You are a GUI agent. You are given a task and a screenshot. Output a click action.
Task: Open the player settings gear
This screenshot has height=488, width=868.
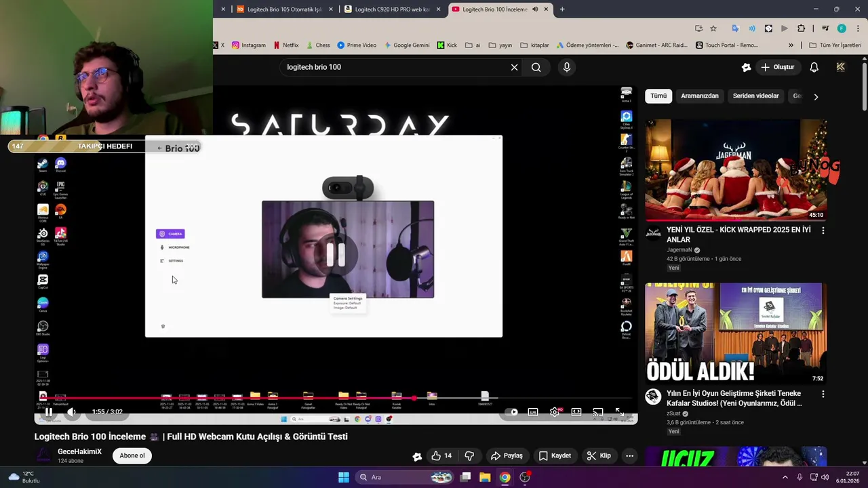tap(555, 412)
